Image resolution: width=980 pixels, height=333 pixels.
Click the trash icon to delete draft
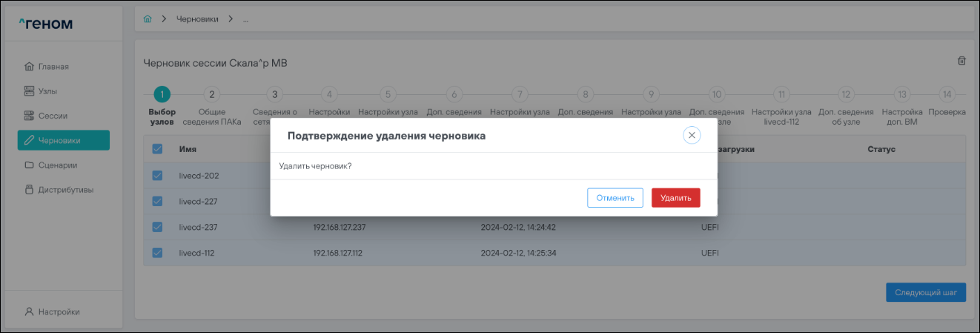tap(961, 61)
